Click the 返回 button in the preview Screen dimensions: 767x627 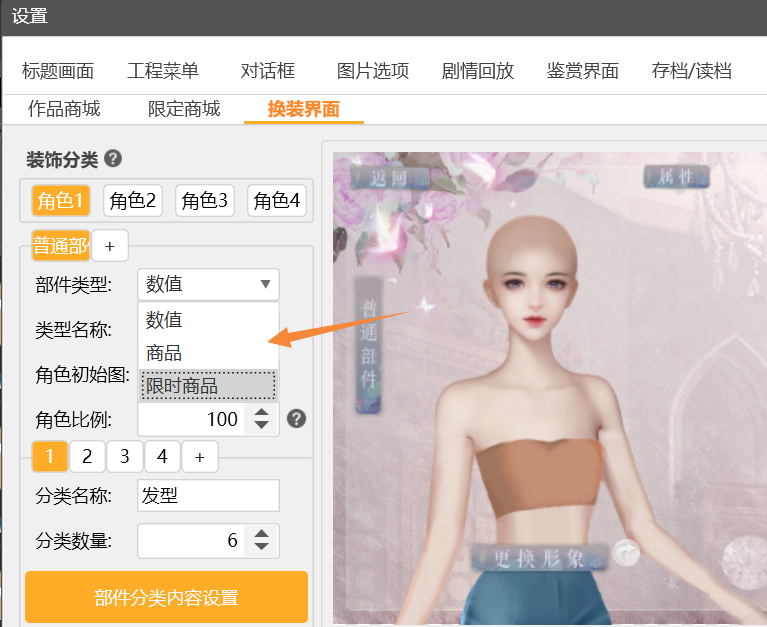389,179
